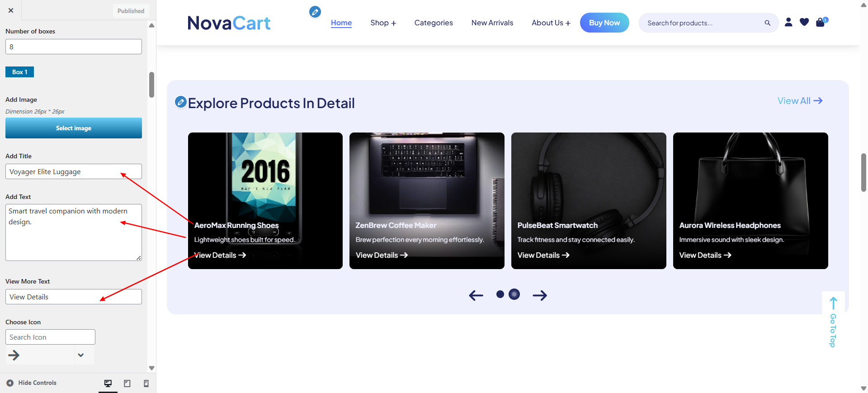Open the user account icon
This screenshot has height=393, width=868.
788,22
